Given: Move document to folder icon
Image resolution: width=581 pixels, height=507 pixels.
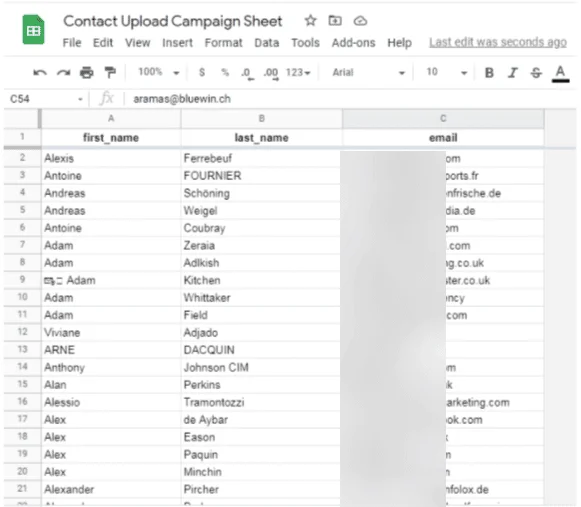Looking at the screenshot, I should click(335, 21).
